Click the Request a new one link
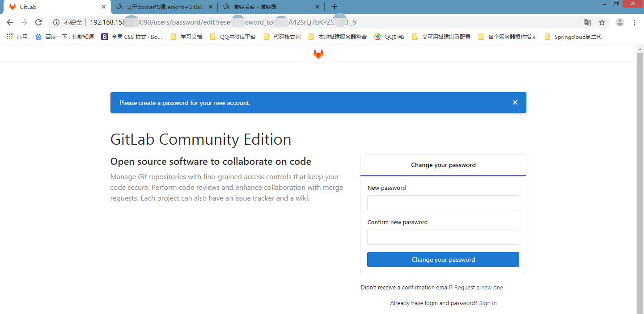This screenshot has width=644, height=314. coord(479,288)
